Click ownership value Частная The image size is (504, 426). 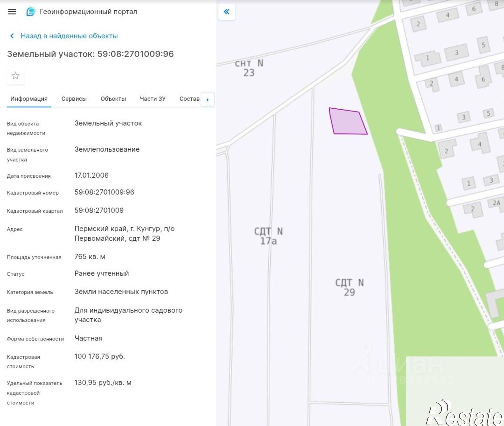[88, 338]
